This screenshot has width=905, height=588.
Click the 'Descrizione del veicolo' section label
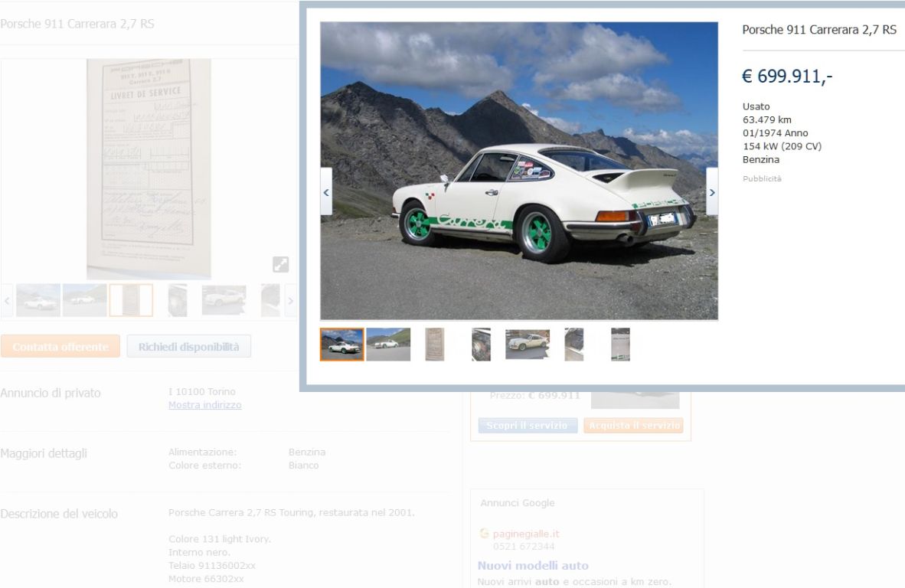click(x=59, y=514)
